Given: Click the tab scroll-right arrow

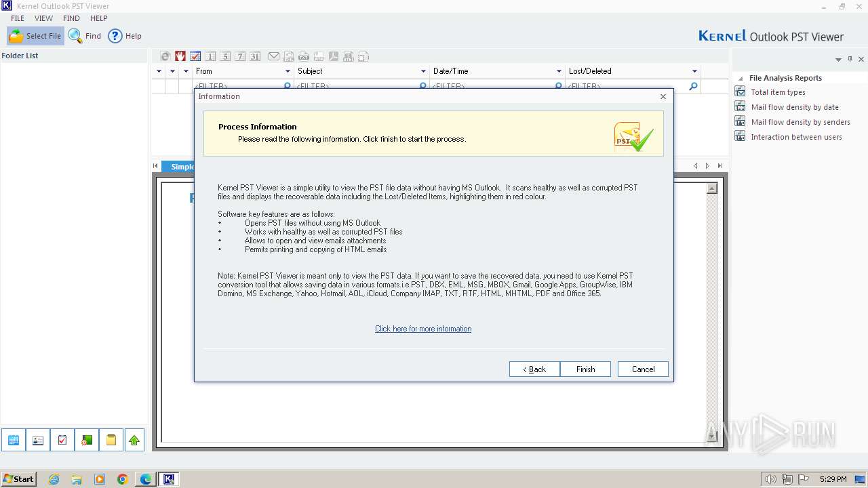Looking at the screenshot, I should pyautogui.click(x=707, y=166).
